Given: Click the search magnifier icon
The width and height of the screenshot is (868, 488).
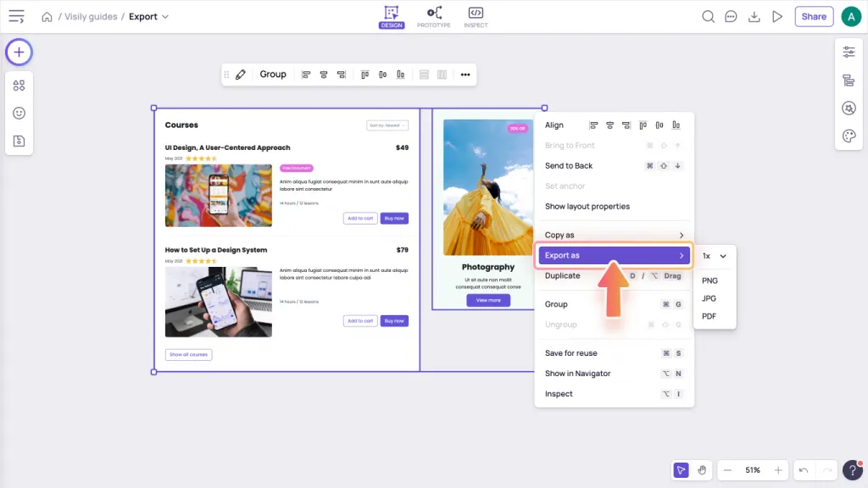Looking at the screenshot, I should (709, 17).
